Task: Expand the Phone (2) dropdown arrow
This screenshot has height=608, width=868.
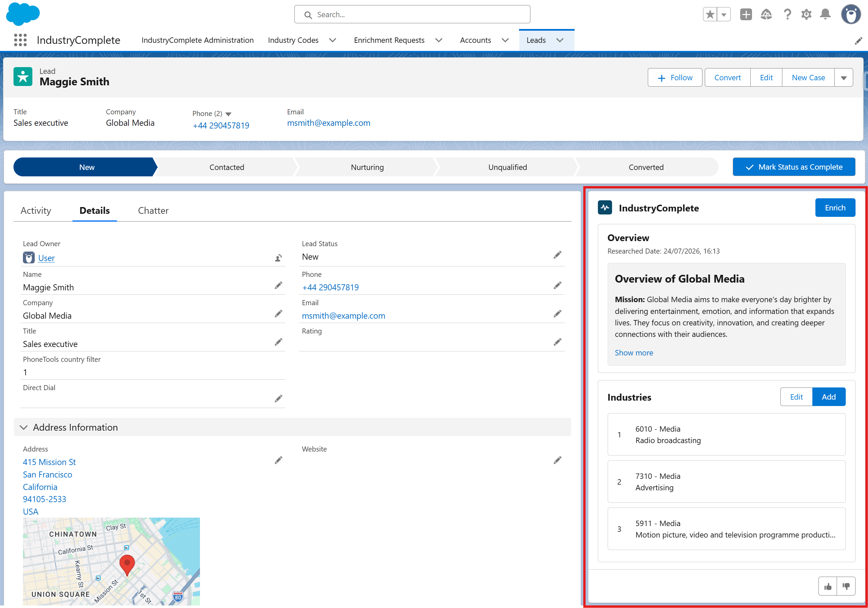Action: pyautogui.click(x=228, y=114)
